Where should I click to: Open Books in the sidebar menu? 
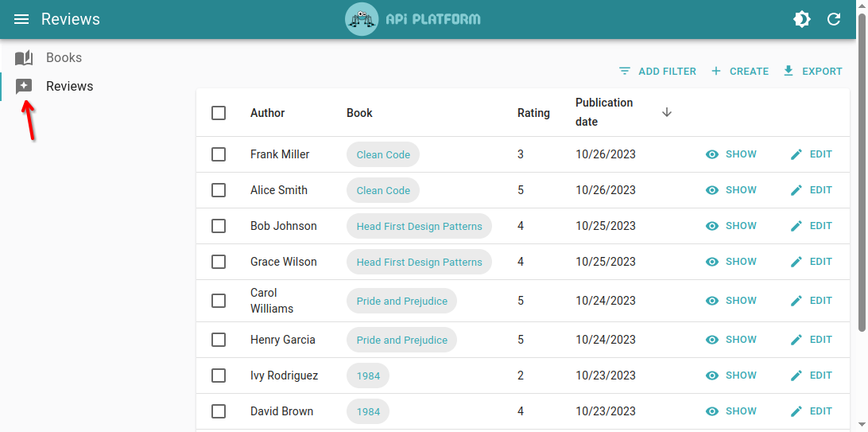[x=64, y=58]
